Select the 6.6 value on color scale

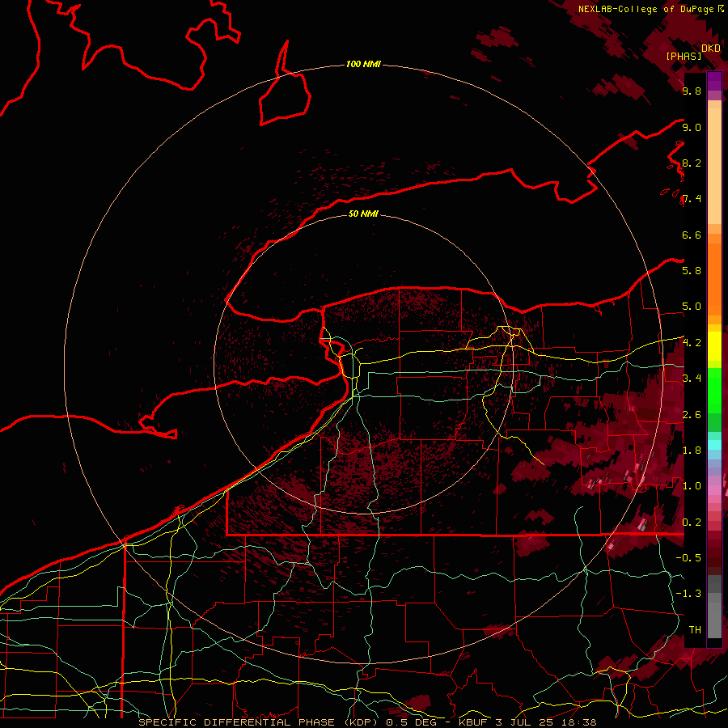pos(692,235)
